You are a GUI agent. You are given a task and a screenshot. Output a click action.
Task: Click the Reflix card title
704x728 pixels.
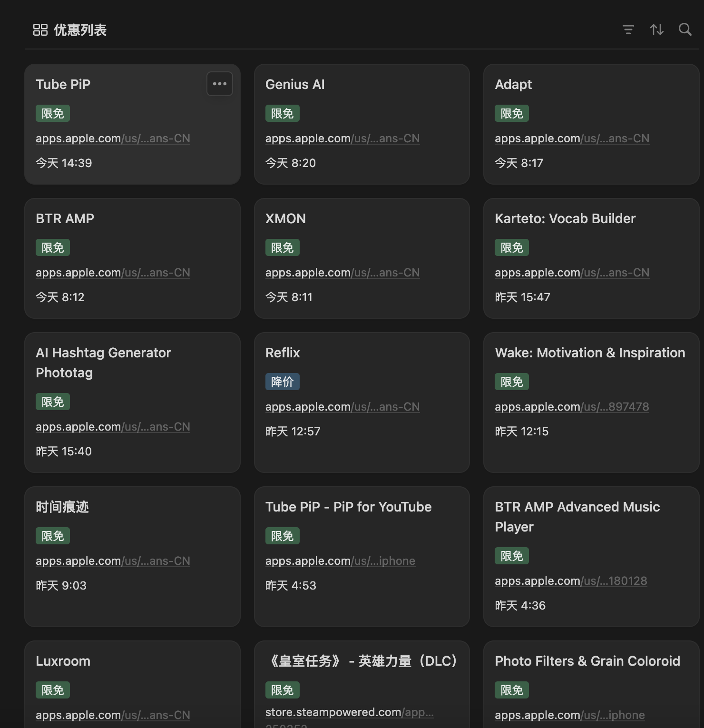tap(283, 353)
